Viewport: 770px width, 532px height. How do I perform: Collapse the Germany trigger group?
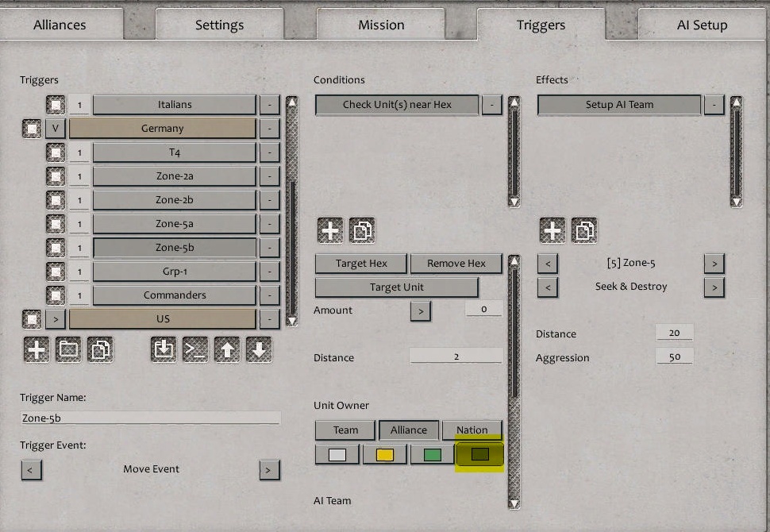(x=56, y=129)
